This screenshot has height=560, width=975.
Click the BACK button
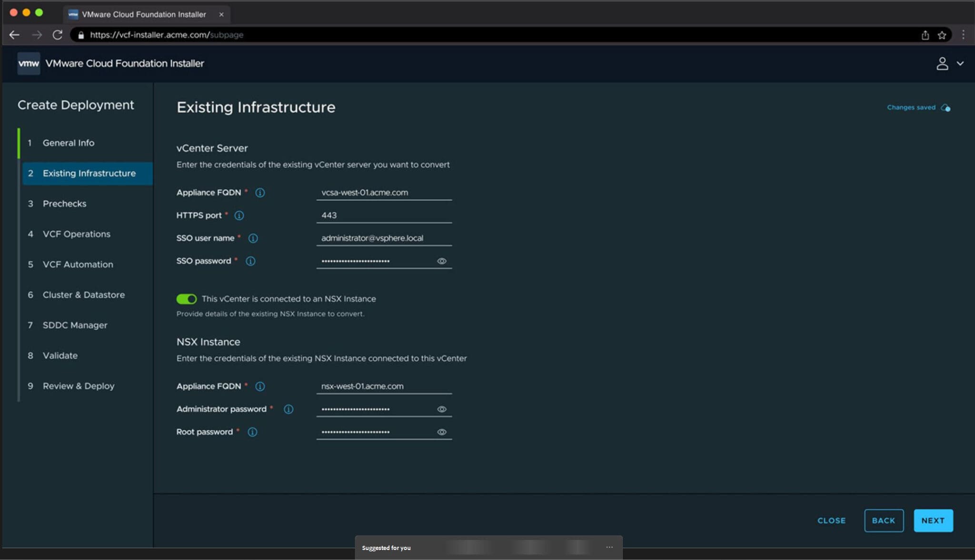click(x=884, y=520)
